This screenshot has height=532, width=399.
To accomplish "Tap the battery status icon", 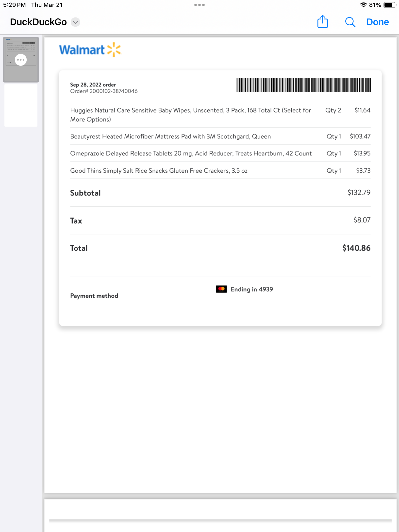I will click(389, 5).
